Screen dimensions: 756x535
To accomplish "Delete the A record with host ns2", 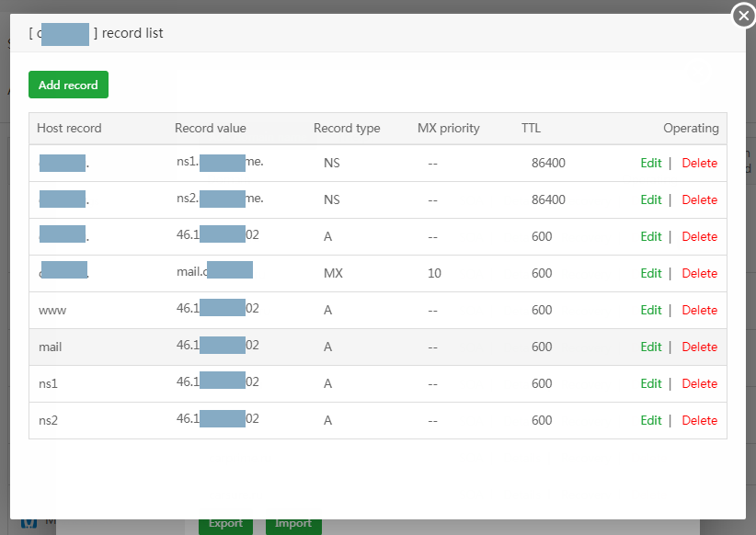I will [699, 420].
